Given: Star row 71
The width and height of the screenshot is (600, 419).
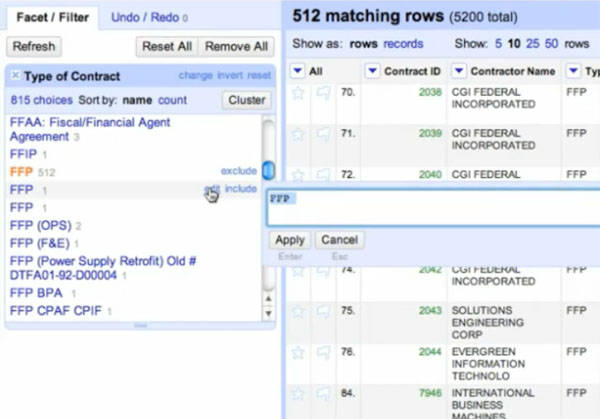Looking at the screenshot, I should (x=298, y=134).
